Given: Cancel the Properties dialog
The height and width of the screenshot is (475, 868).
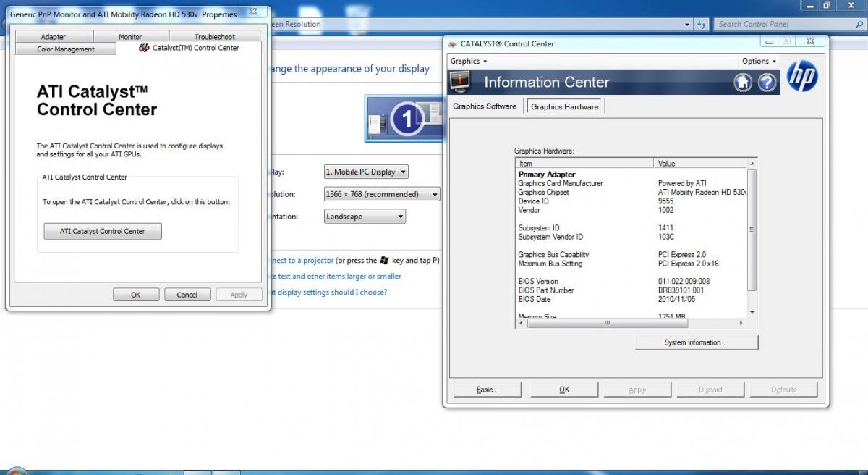Looking at the screenshot, I should pos(187,295).
